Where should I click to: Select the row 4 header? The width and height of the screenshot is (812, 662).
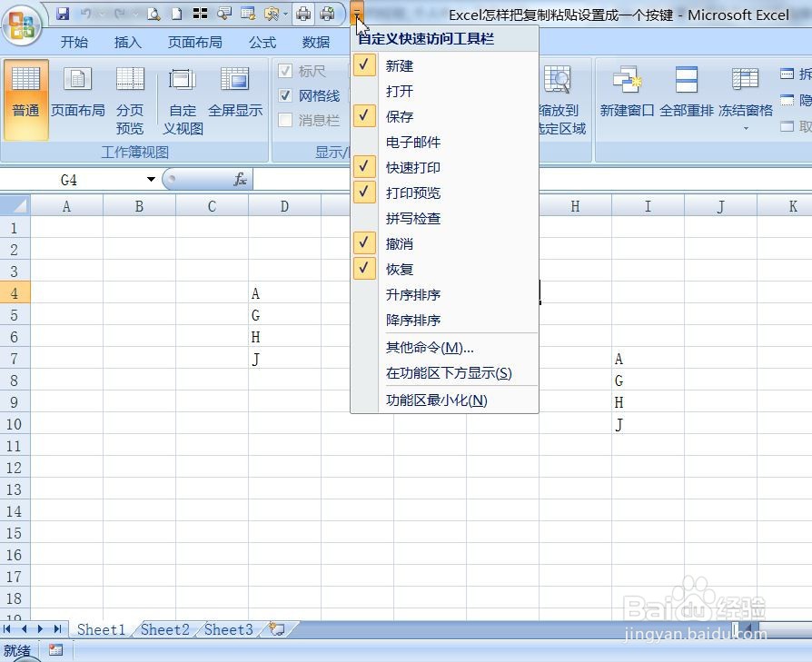[15, 293]
